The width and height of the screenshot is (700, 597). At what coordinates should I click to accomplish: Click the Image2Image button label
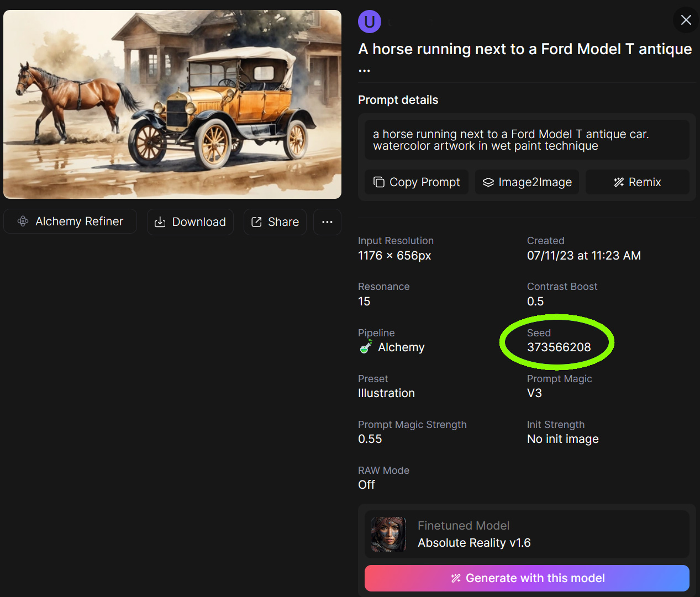coord(535,182)
